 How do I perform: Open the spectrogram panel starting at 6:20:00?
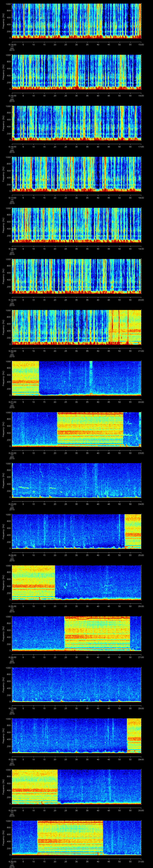click(77, 327)
